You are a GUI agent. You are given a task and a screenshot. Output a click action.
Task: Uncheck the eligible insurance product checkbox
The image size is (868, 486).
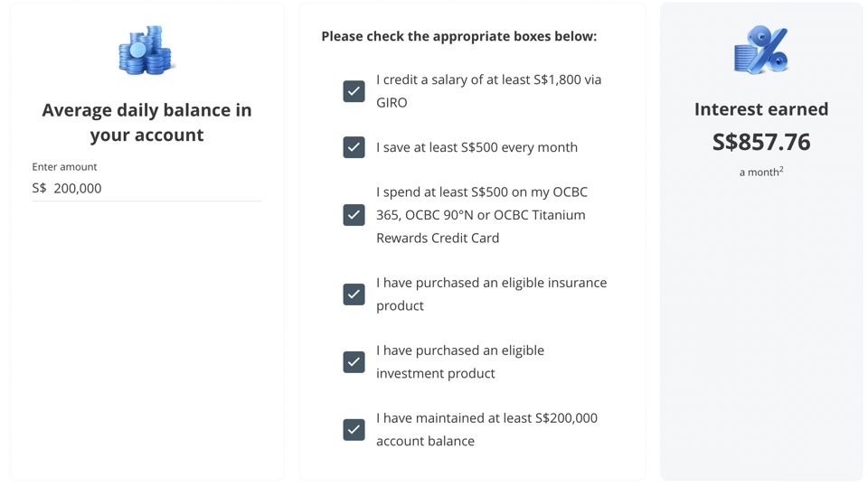tap(354, 294)
